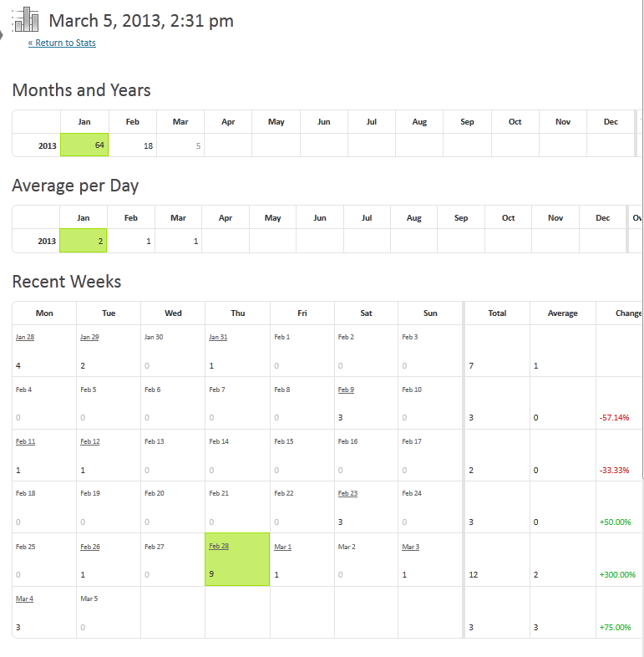This screenshot has height=657, width=644.
Task: Open the highlighted Feb 28 date link
Action: pos(219,546)
